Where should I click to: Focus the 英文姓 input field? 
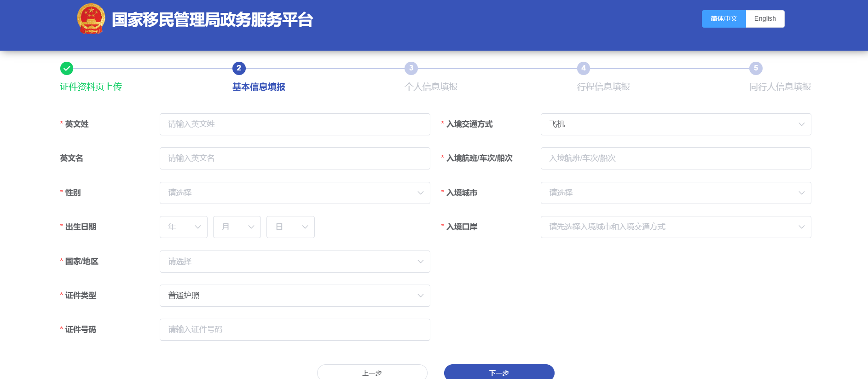pos(295,124)
